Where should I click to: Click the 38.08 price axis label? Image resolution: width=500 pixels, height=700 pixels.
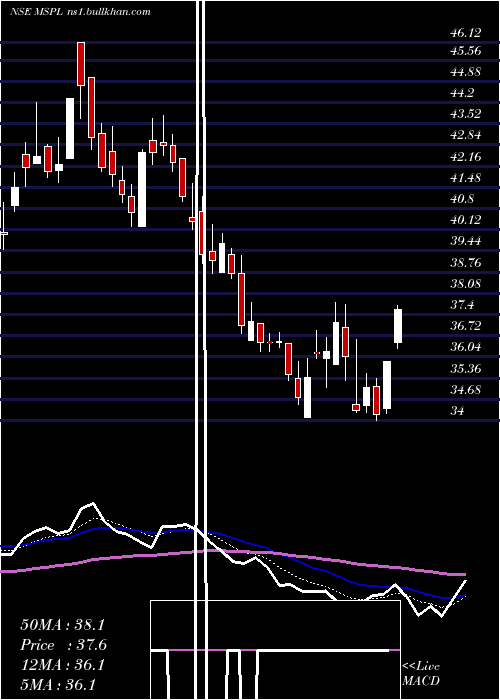[466, 283]
